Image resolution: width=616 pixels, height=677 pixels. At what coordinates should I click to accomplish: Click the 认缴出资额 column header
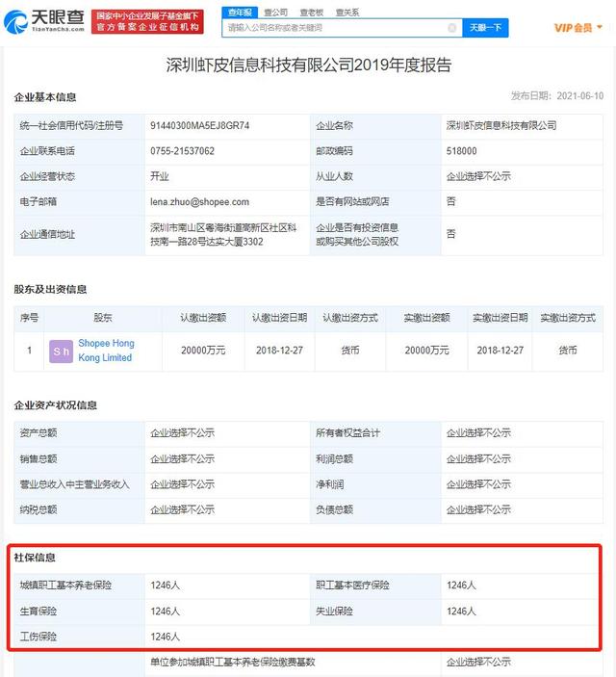(203, 318)
